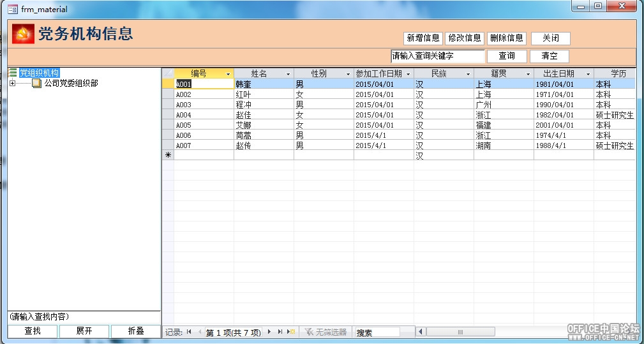Click the horizontal scrollbar thumb
This screenshot has width=644, height=344.
pyautogui.click(x=460, y=332)
